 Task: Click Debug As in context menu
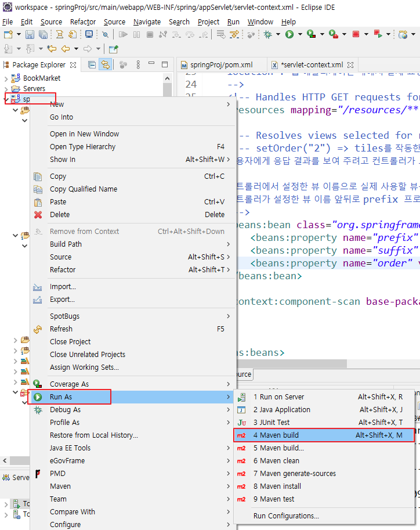[132, 410]
